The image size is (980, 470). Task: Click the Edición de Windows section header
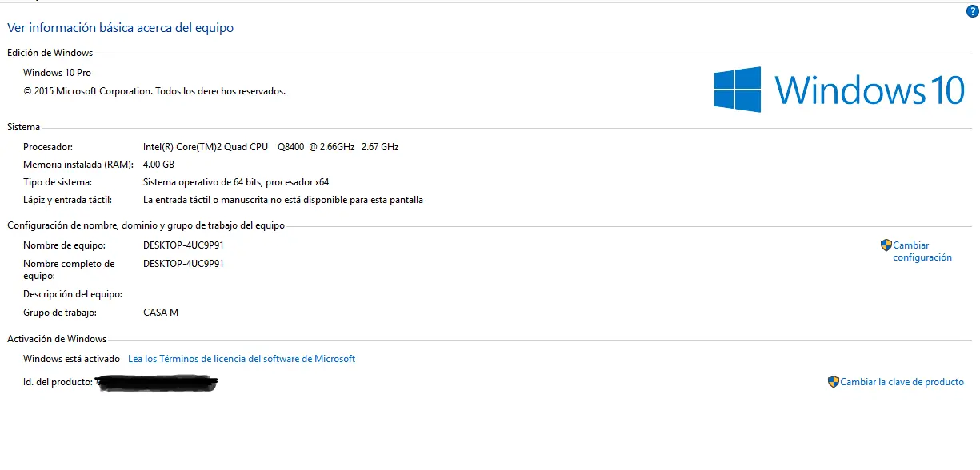50,53
